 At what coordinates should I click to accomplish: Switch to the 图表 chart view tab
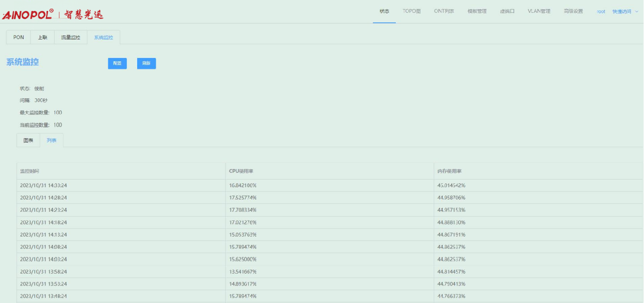point(28,141)
